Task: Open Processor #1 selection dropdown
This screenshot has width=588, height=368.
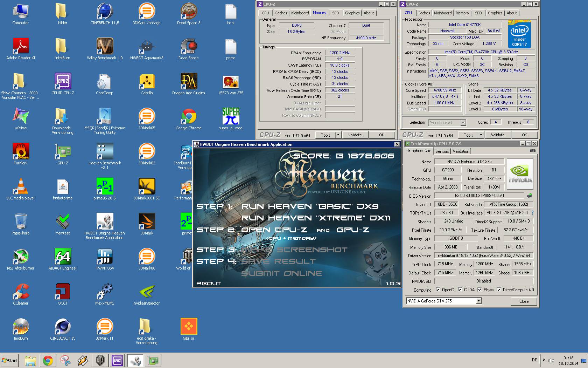Action: pos(447,123)
